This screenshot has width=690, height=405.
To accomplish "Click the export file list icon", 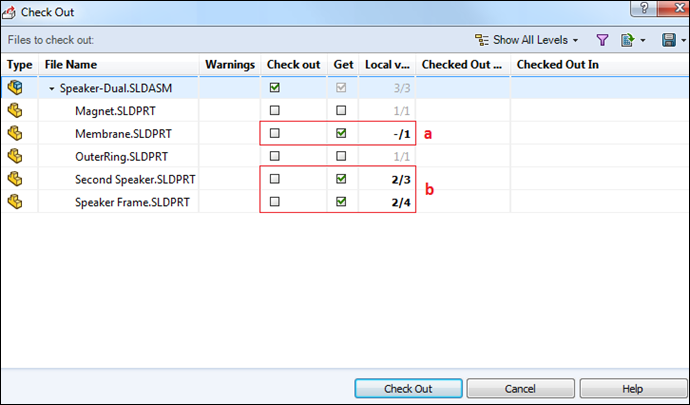I will (x=627, y=40).
